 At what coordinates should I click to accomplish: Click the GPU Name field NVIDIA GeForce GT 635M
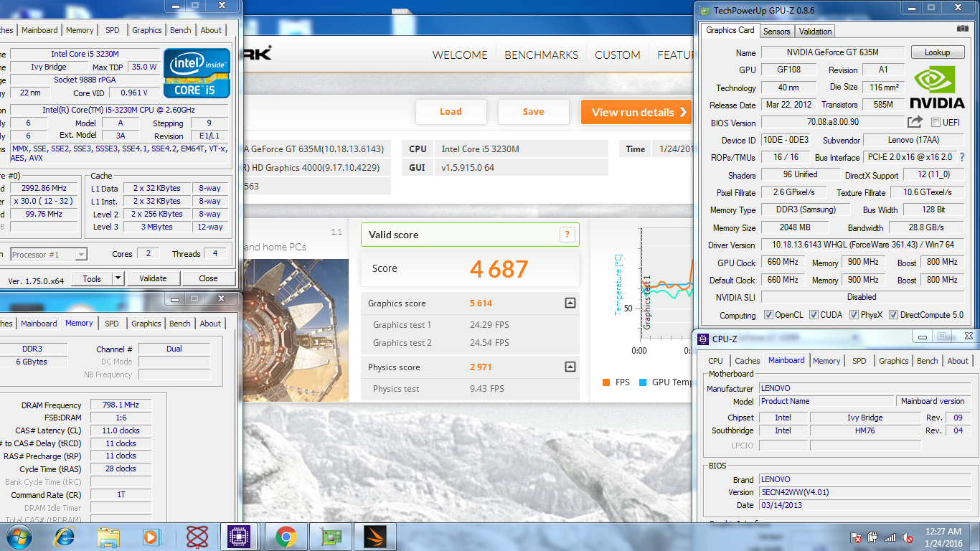(x=831, y=52)
